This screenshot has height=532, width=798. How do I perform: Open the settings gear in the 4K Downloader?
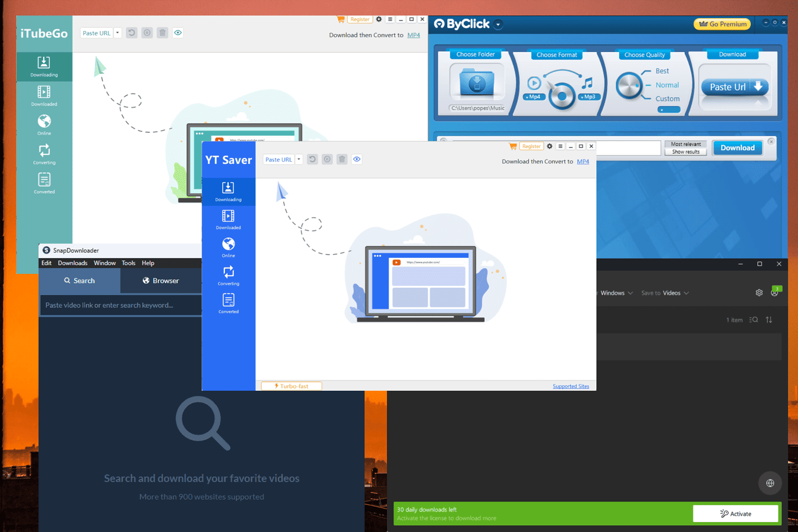759,292
